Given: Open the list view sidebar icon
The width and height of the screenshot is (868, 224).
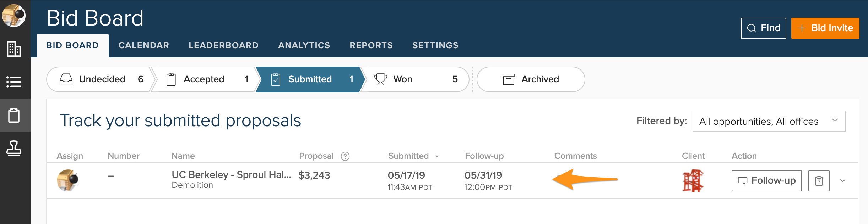Looking at the screenshot, I should [x=14, y=82].
